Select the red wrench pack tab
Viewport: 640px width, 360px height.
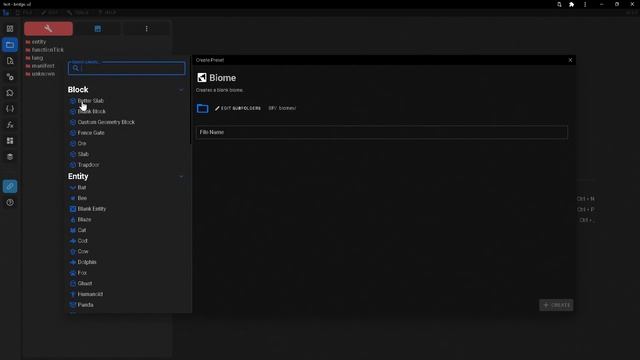coord(48,29)
